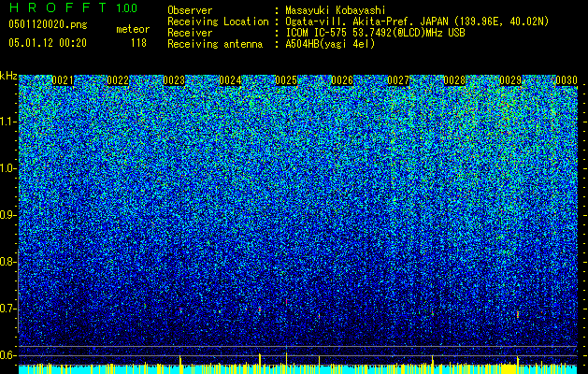Click the date and time 05.01.12 00:20
The width and height of the screenshot is (588, 374).
pyautogui.click(x=48, y=43)
